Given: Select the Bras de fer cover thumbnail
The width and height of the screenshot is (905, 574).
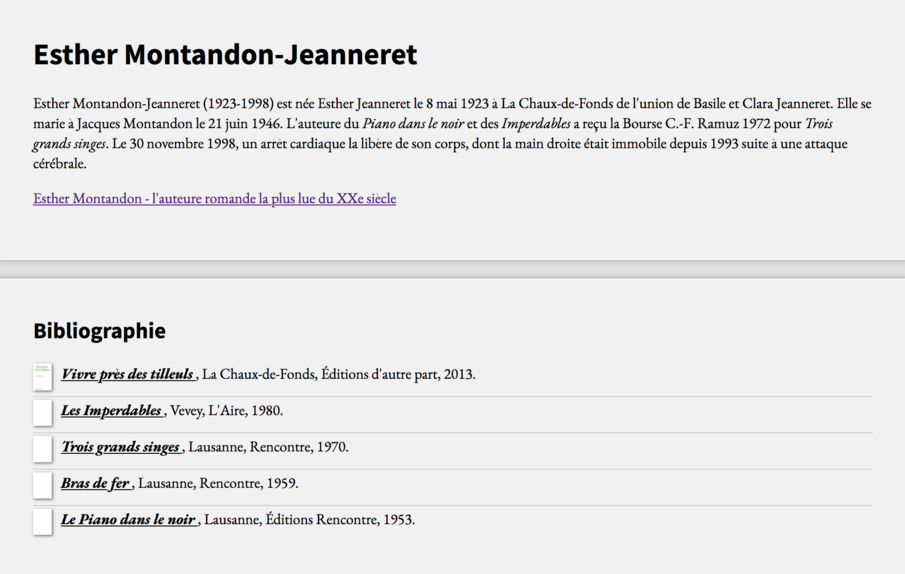Looking at the screenshot, I should (x=43, y=486).
